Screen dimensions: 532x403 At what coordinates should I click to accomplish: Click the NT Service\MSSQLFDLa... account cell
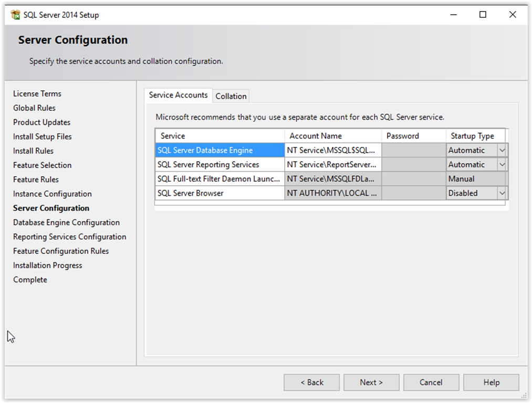click(x=333, y=178)
